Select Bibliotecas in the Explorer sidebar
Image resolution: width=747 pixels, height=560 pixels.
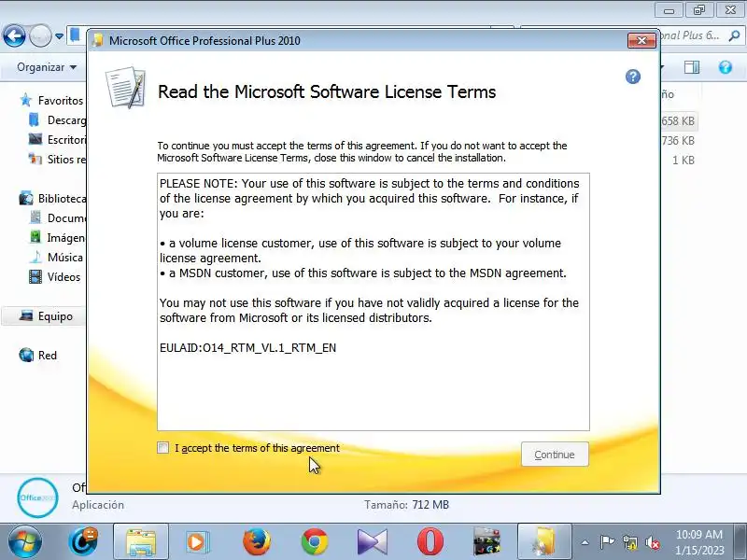52,198
